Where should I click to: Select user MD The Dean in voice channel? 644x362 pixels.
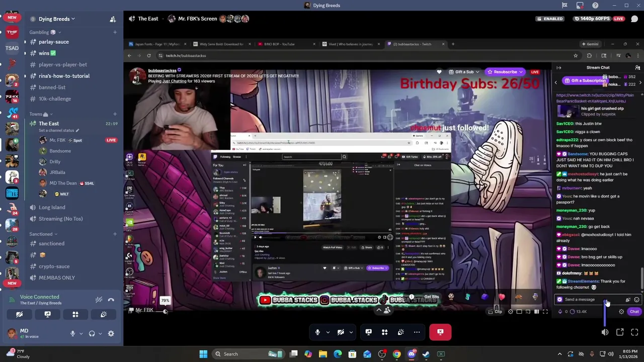63,183
